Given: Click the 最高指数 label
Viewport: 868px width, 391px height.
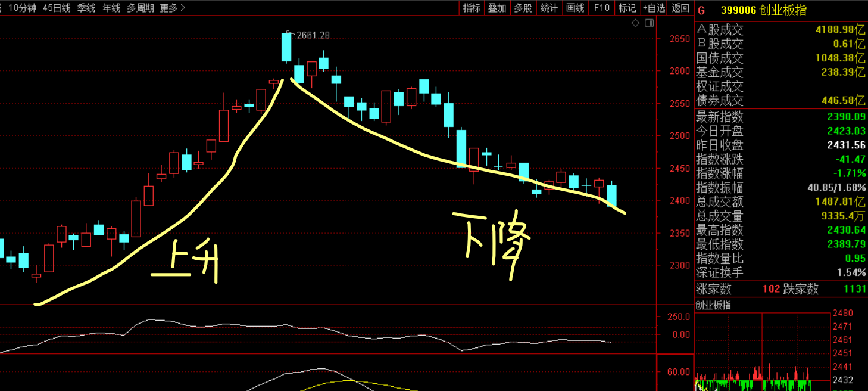Looking at the screenshot, I should point(720,230).
